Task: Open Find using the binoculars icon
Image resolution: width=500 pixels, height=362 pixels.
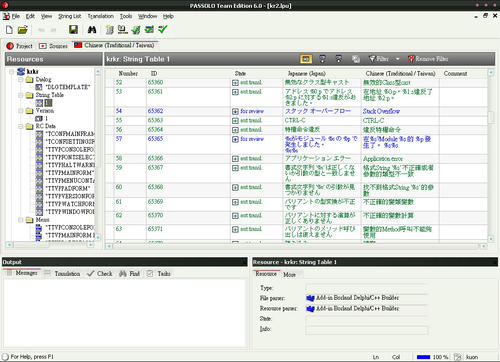Action: [x=92, y=30]
